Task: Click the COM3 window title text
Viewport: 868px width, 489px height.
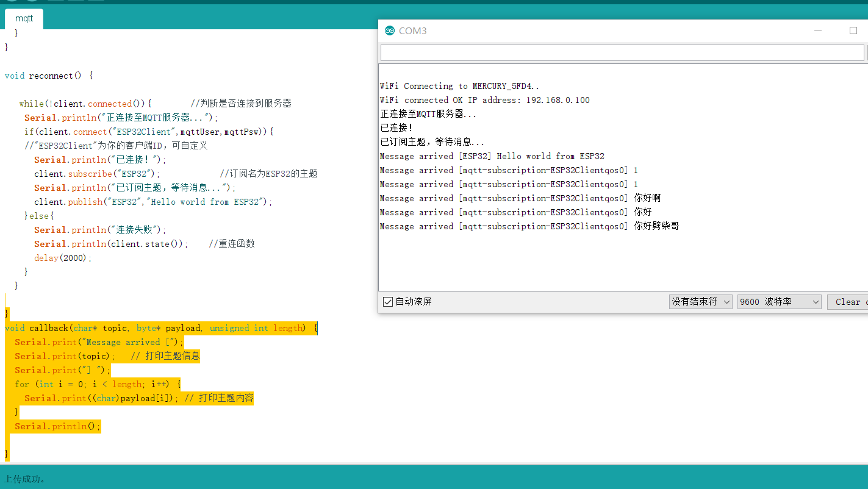Action: (413, 30)
